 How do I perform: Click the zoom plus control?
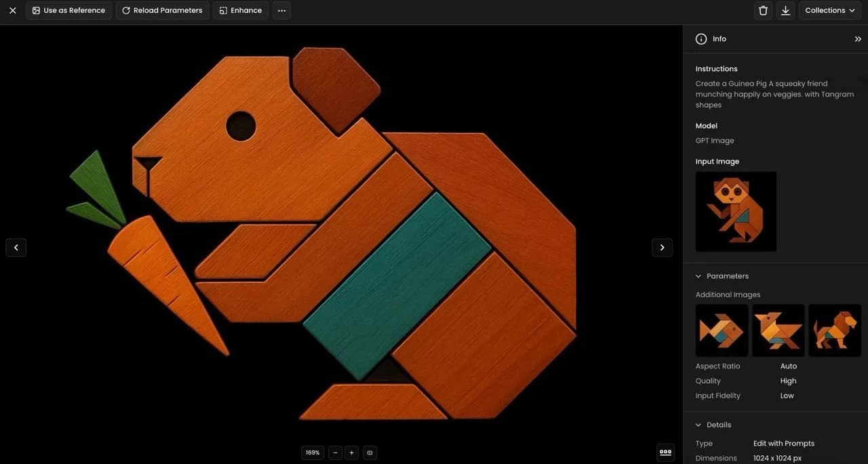pyautogui.click(x=351, y=452)
